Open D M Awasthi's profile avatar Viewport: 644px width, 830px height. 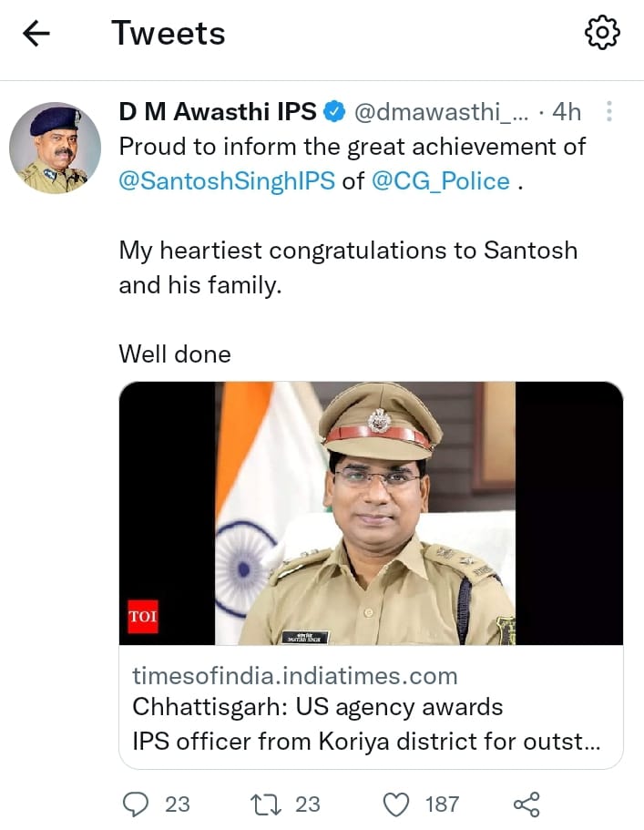(55, 149)
